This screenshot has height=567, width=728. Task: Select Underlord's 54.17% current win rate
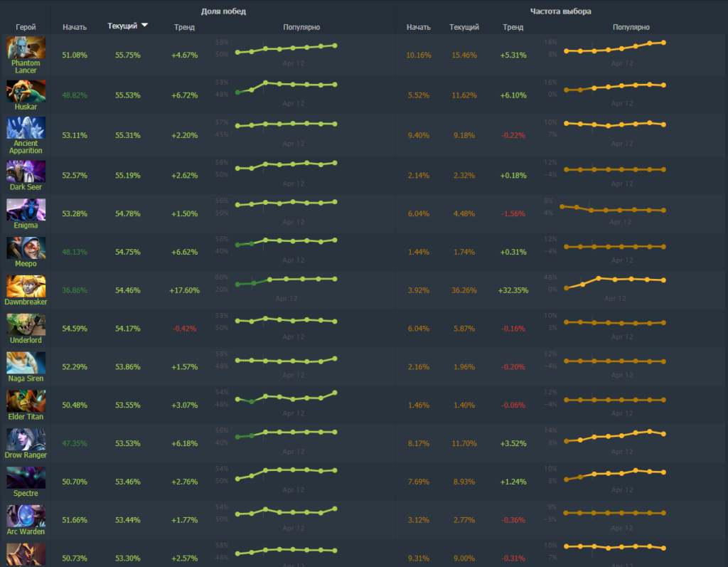(128, 328)
